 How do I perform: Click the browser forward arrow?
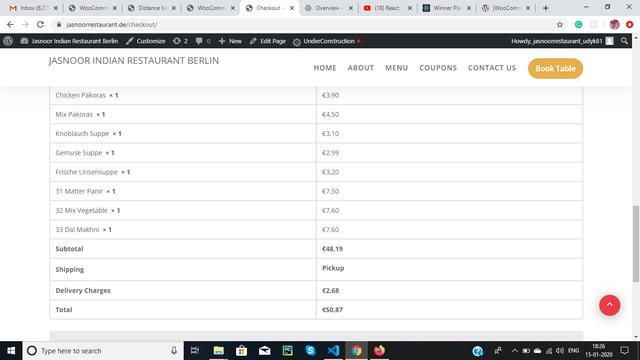25,24
